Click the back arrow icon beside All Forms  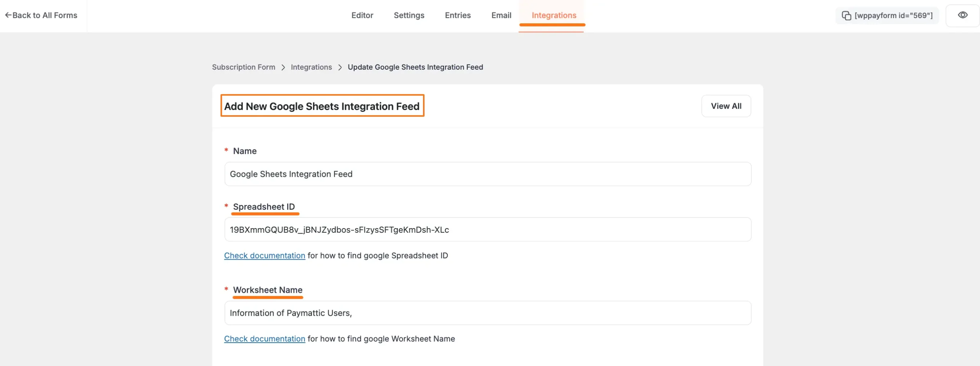[x=8, y=15]
